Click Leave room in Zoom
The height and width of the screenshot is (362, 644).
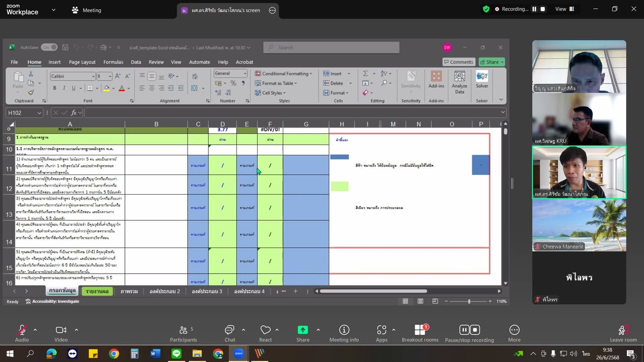(x=623, y=333)
